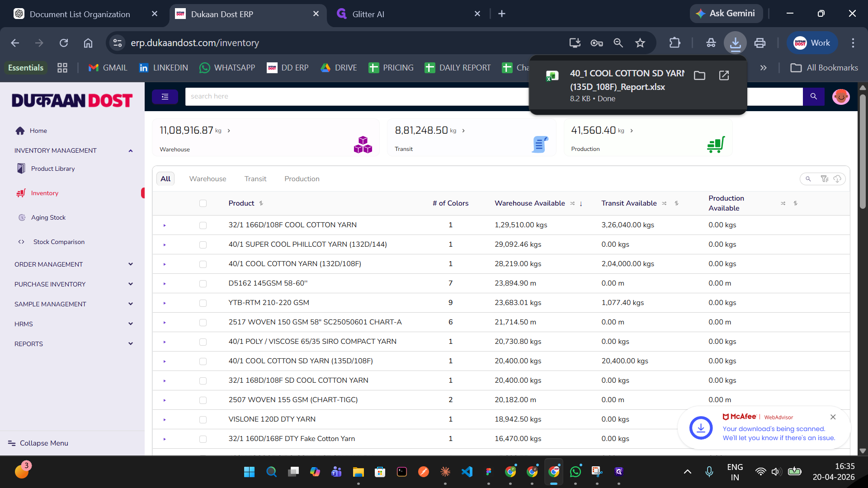Open user avatar profile icon
Image resolution: width=868 pixels, height=488 pixels.
pyautogui.click(x=840, y=97)
